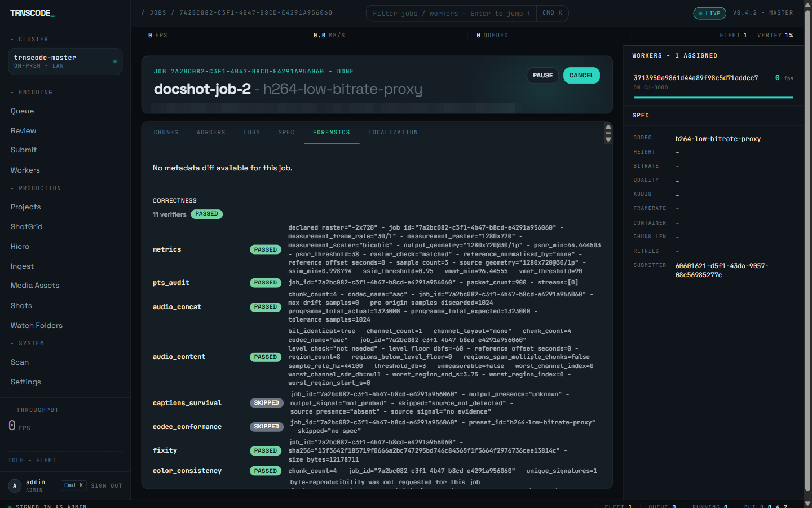812x508 pixels.
Task: Click the PASSED badge for audio_concat
Action: pyautogui.click(x=266, y=307)
